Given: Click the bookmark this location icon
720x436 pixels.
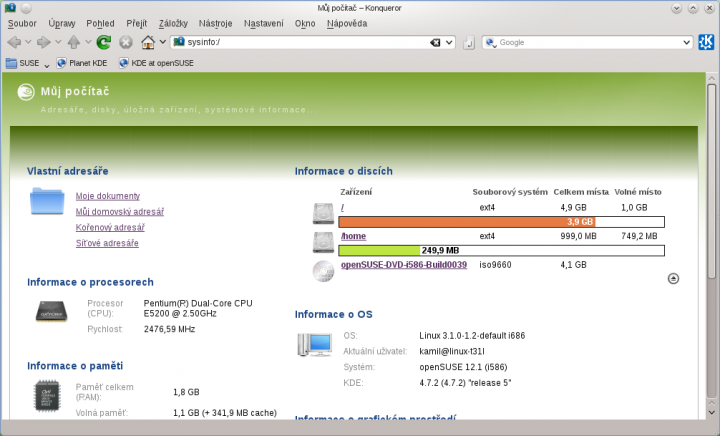Looking at the screenshot, I should (x=469, y=43).
